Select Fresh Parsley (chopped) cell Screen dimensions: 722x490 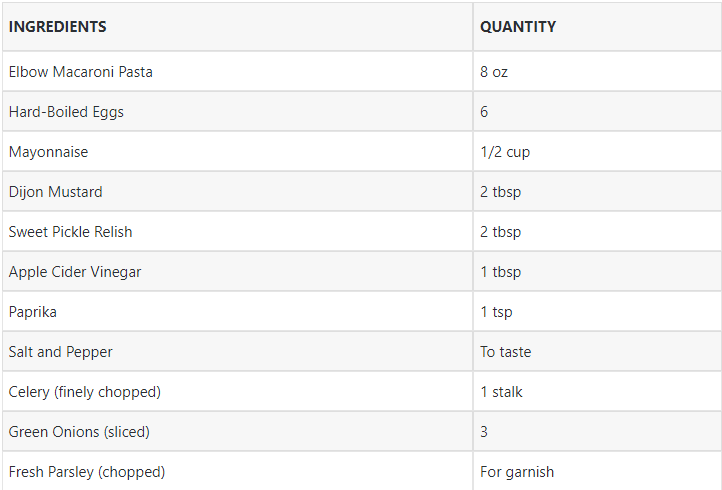point(87,472)
